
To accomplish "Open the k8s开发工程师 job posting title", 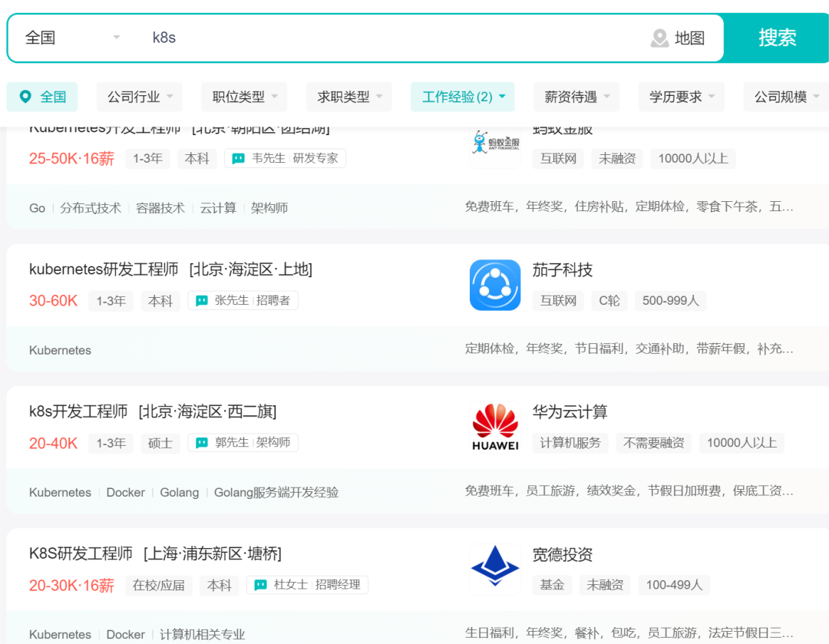I will pos(78,411).
